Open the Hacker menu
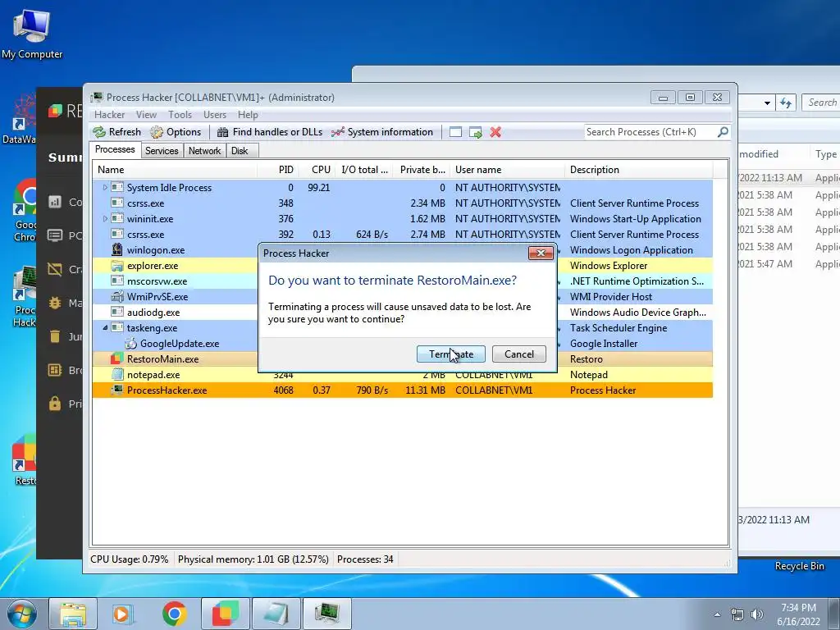 [109, 115]
